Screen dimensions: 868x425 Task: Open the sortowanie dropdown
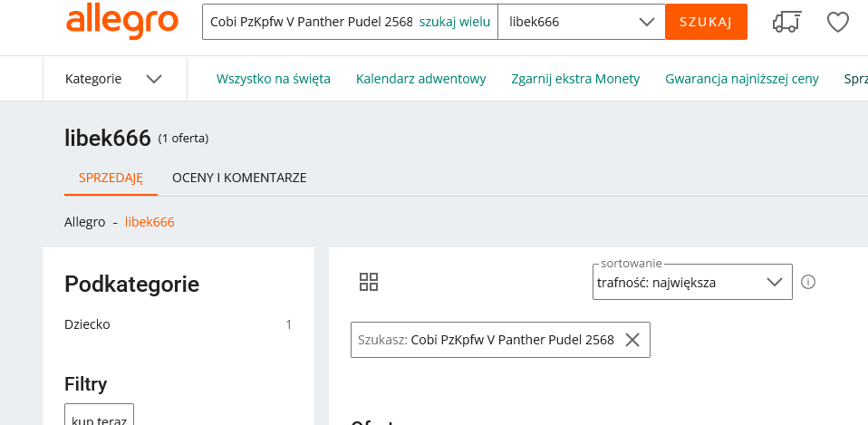click(693, 282)
